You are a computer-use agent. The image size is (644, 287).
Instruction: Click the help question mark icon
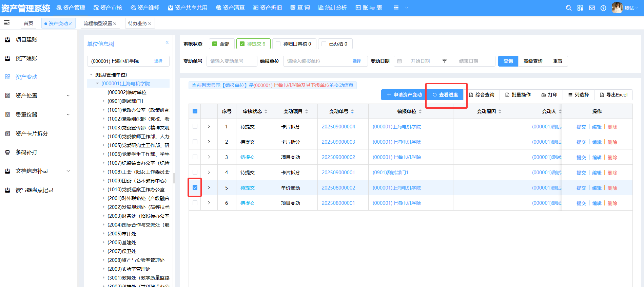603,8
